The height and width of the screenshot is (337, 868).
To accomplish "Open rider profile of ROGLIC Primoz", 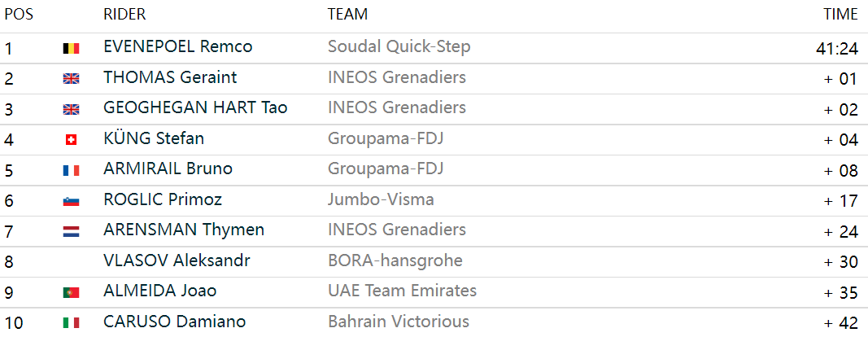I will click(163, 199).
